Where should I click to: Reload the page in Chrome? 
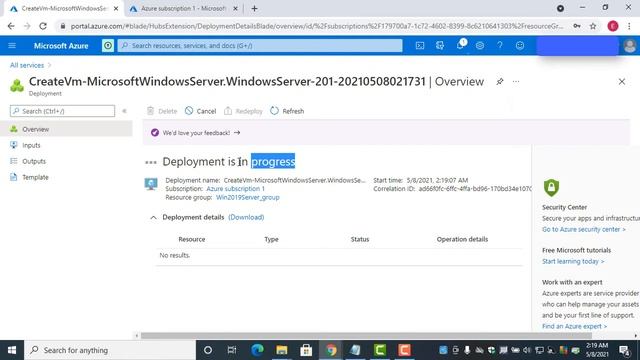(x=43, y=26)
